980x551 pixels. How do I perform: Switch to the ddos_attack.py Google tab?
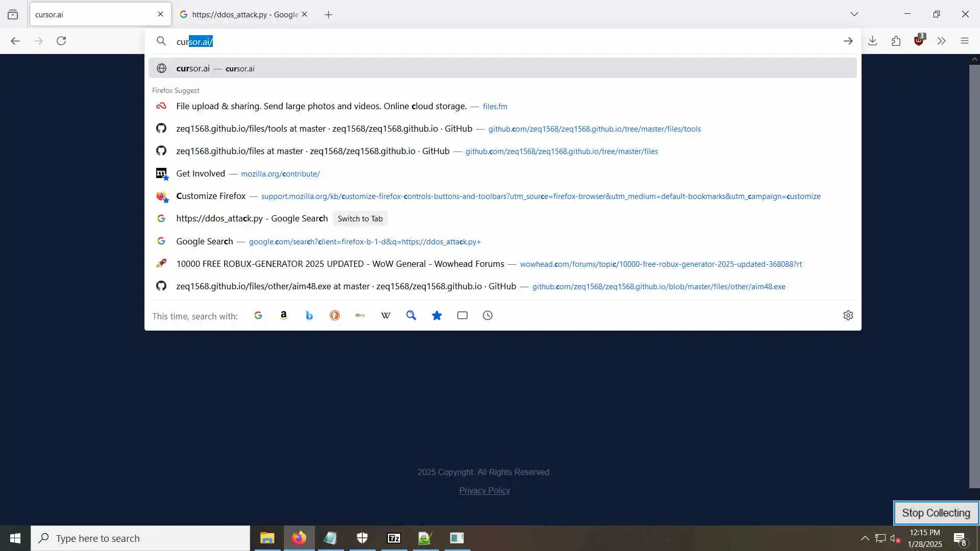pyautogui.click(x=239, y=14)
